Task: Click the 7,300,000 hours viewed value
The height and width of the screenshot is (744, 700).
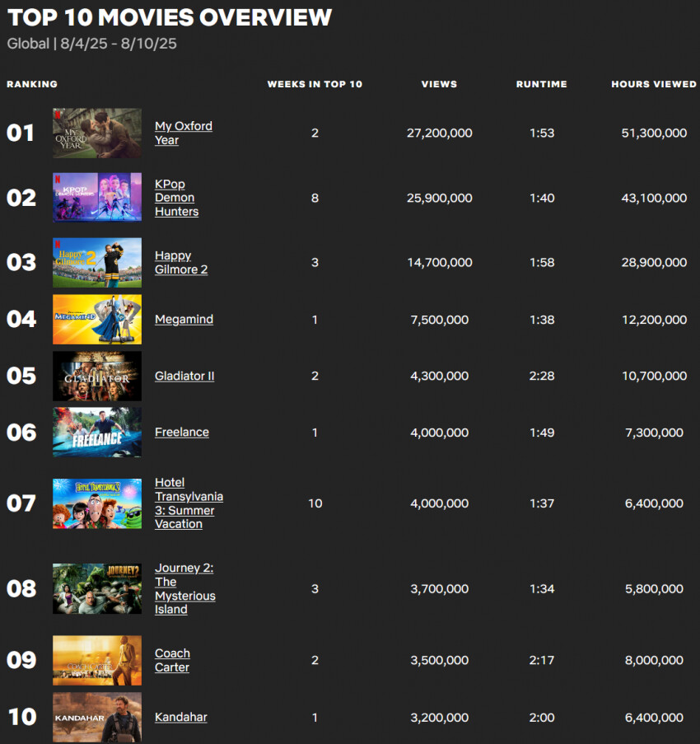Action: (654, 433)
